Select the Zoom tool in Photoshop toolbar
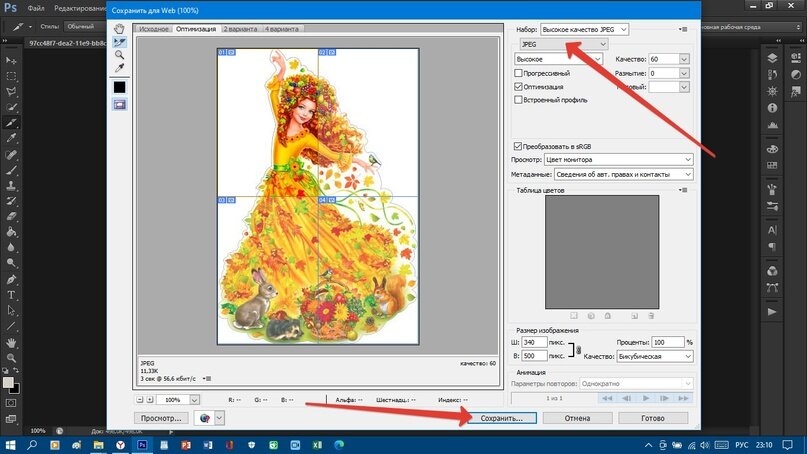Image resolution: width=807 pixels, height=454 pixels. coord(11,358)
